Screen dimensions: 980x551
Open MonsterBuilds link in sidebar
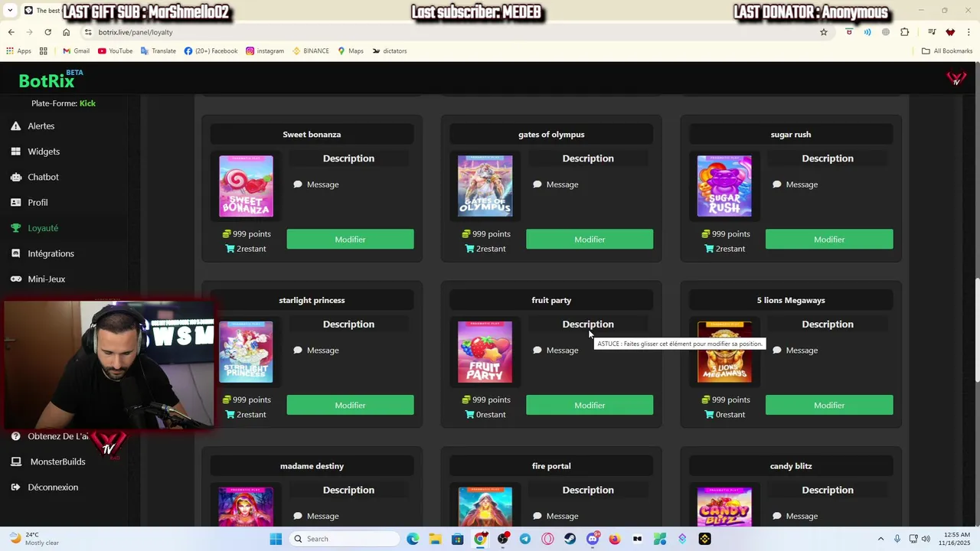[x=57, y=461]
